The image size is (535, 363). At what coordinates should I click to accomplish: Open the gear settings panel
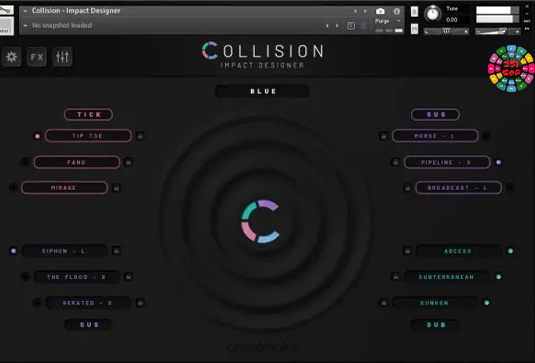click(x=12, y=57)
